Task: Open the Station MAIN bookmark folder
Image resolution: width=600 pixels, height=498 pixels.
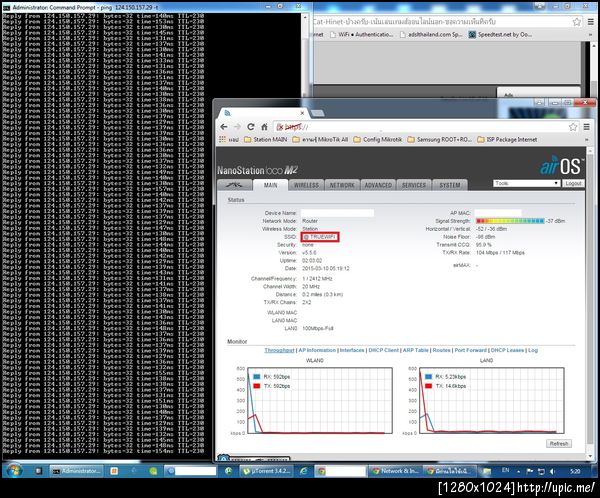Action: 266,140
